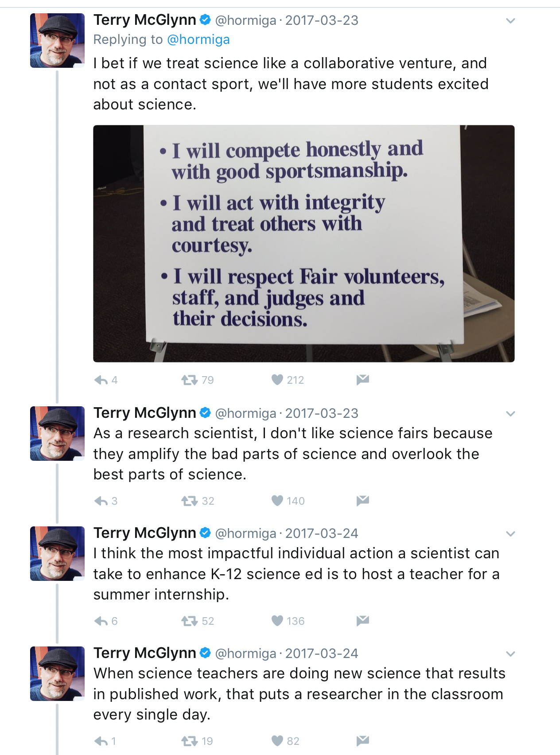Like the tweet with 140 likes
Viewport: 560px width, 755px height.
277,501
